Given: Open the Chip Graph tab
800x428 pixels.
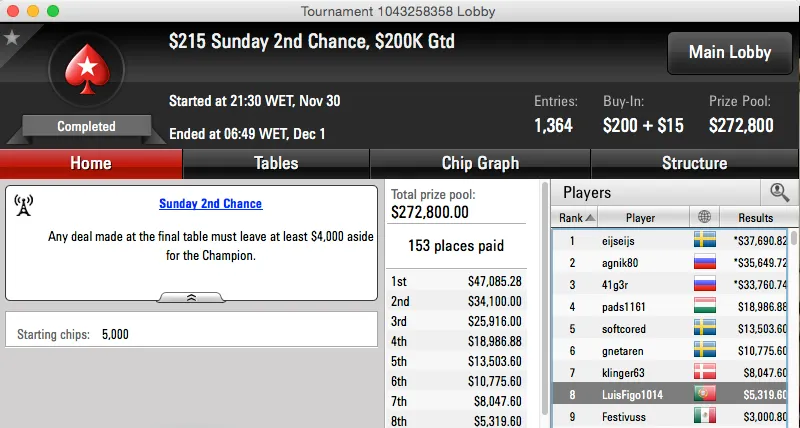Looking at the screenshot, I should point(480,163).
